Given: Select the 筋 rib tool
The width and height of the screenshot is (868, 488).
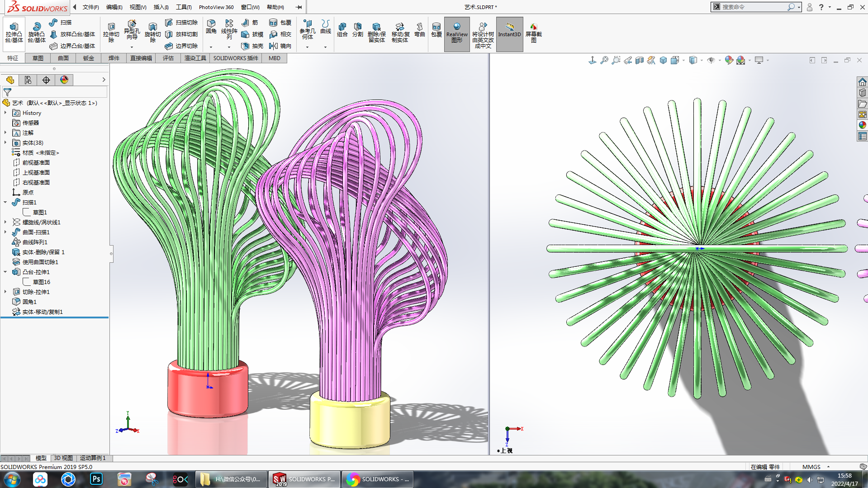Looking at the screenshot, I should 250,22.
